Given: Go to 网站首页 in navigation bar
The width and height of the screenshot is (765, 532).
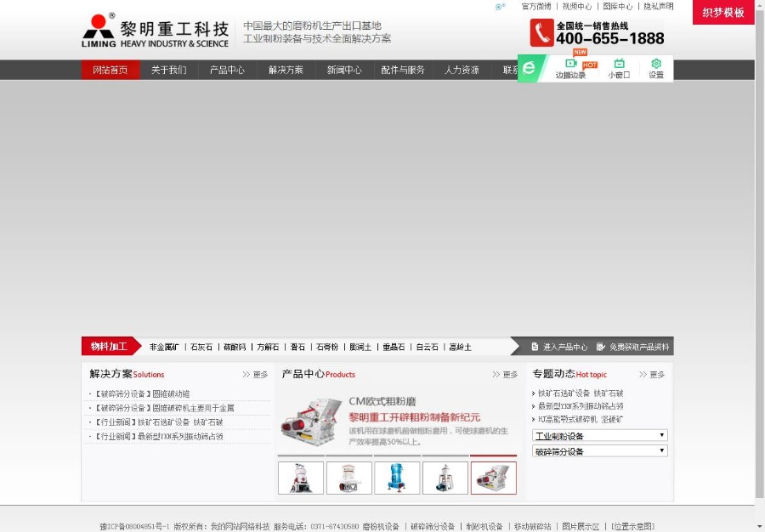Looking at the screenshot, I should [x=110, y=71].
